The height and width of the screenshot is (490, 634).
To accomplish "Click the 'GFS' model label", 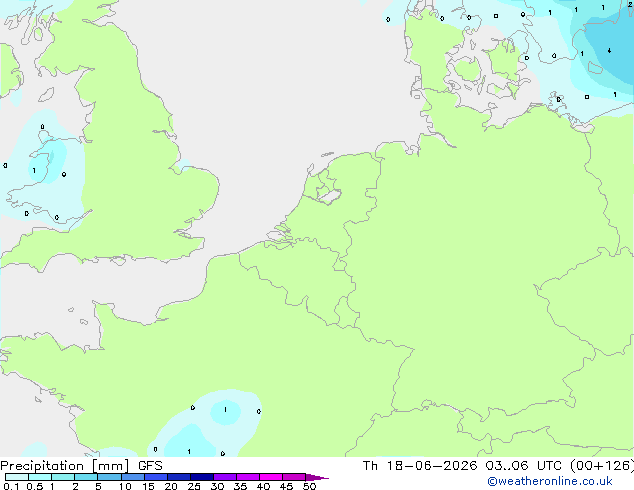I will coord(150,466).
